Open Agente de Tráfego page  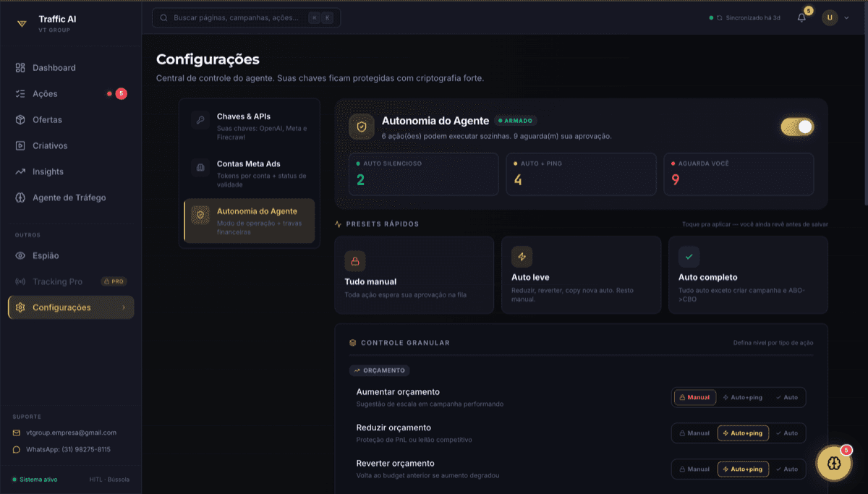[x=71, y=198]
